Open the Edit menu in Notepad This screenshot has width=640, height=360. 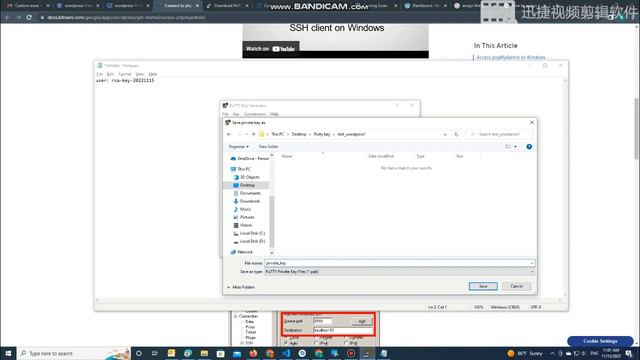[x=110, y=74]
